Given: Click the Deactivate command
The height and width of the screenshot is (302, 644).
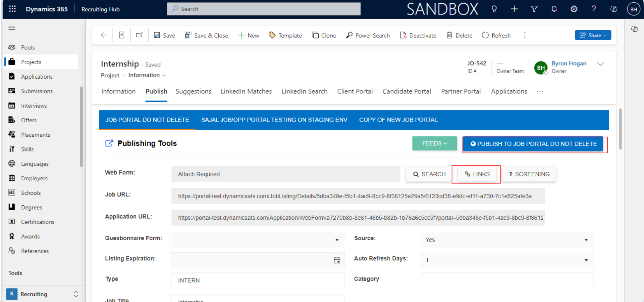Looking at the screenshot, I should (x=418, y=35).
